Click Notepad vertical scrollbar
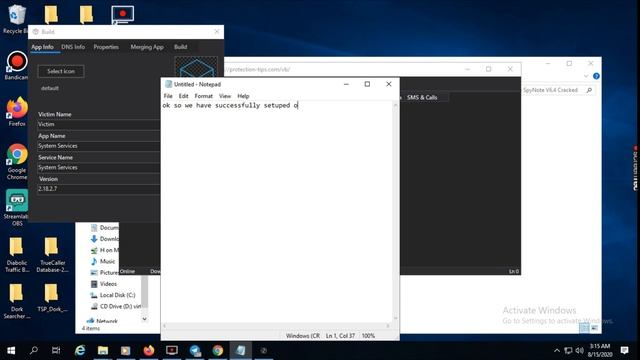Image resolution: width=640 pixels, height=360 pixels. pyautogui.click(x=395, y=211)
